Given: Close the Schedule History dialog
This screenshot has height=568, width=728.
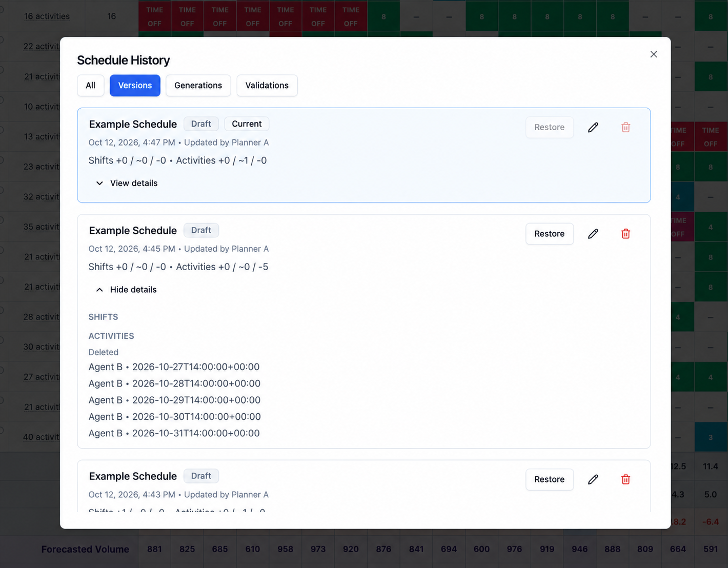Looking at the screenshot, I should coord(653,54).
